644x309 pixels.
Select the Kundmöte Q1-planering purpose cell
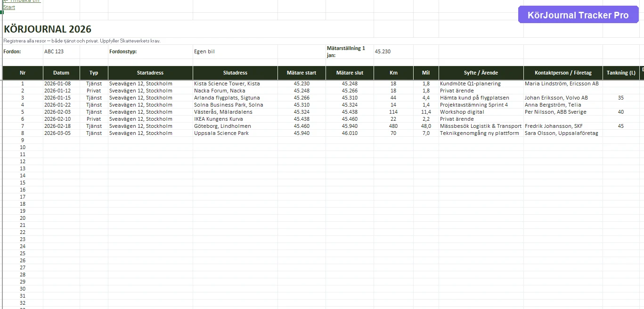click(481, 84)
